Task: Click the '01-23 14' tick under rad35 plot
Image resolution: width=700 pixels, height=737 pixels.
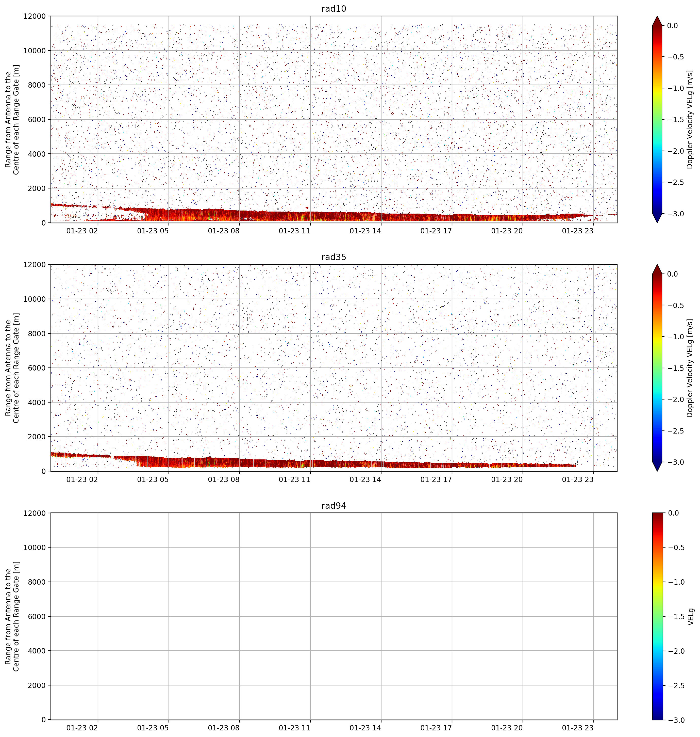Action: pos(365,479)
